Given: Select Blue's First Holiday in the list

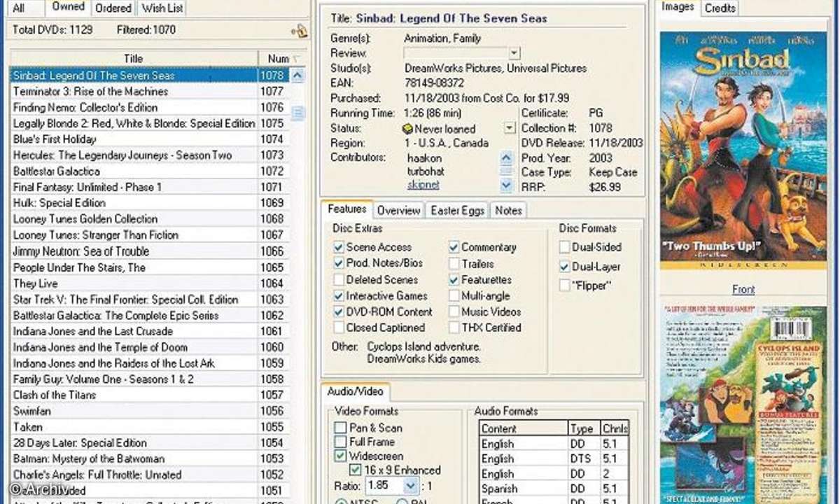Looking at the screenshot, I should pyautogui.click(x=150, y=139).
